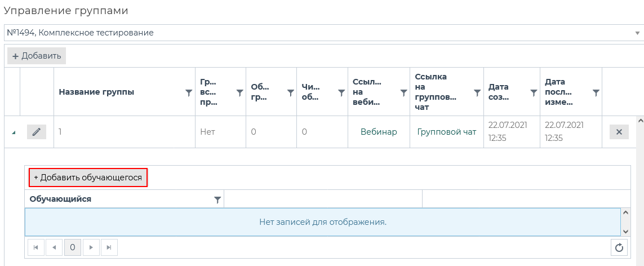Screen dimensions: 644x266
Task: Collapse the group 1 row details
Action: tap(13, 132)
